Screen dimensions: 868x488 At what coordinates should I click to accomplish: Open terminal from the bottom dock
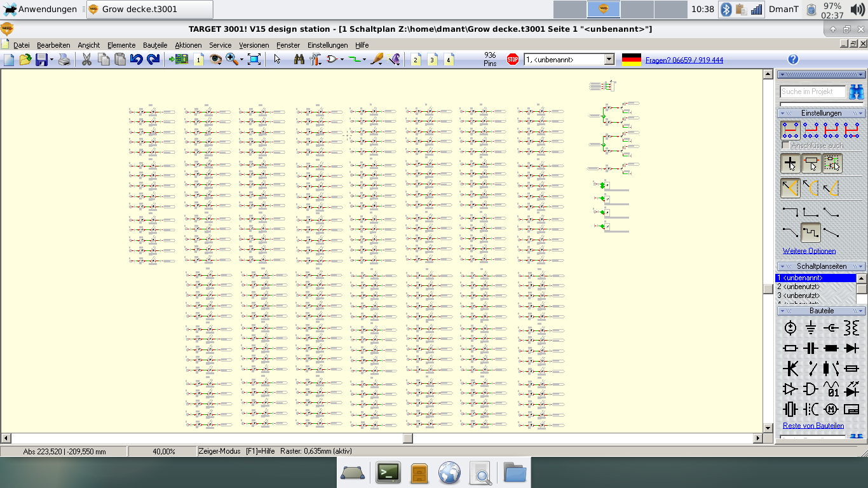[x=388, y=473]
